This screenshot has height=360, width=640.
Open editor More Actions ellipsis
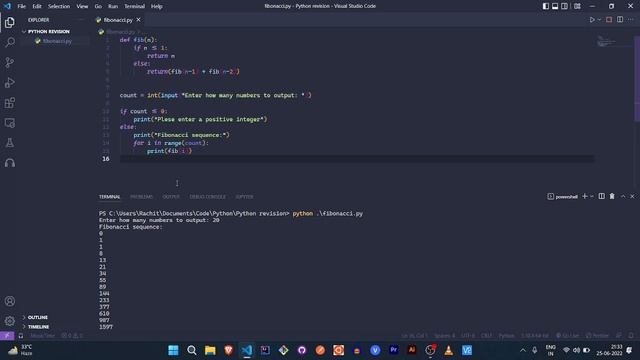(631, 20)
